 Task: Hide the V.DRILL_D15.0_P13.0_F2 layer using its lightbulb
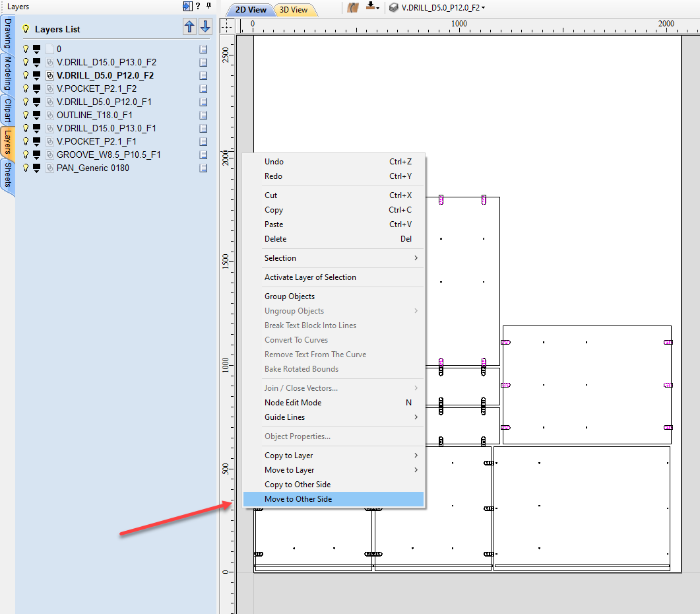[26, 62]
